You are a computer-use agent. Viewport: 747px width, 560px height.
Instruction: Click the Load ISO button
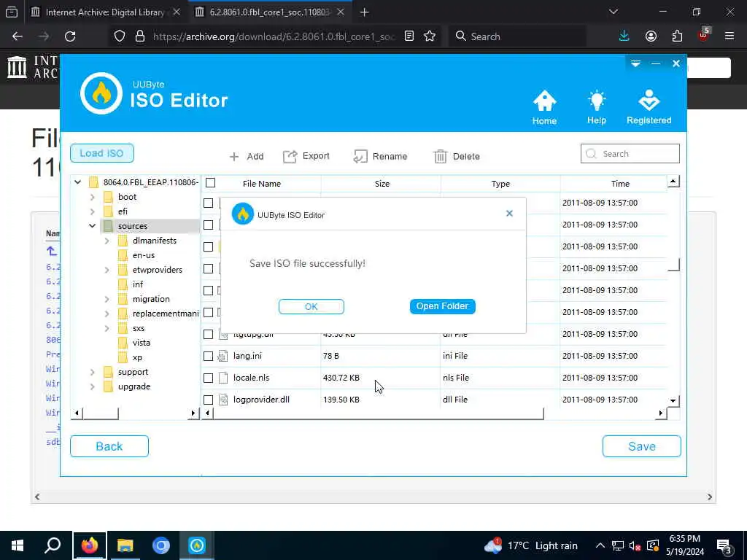[102, 153]
